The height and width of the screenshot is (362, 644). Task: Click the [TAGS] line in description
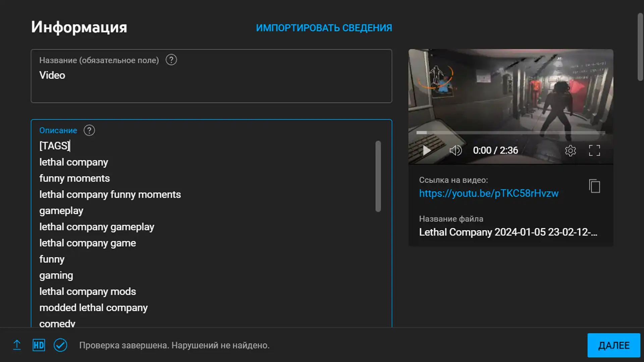point(55,146)
